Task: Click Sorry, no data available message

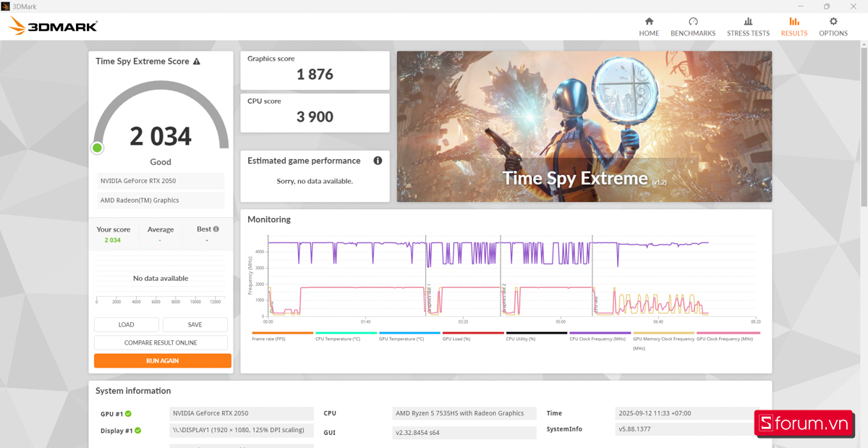Action: 315,181
